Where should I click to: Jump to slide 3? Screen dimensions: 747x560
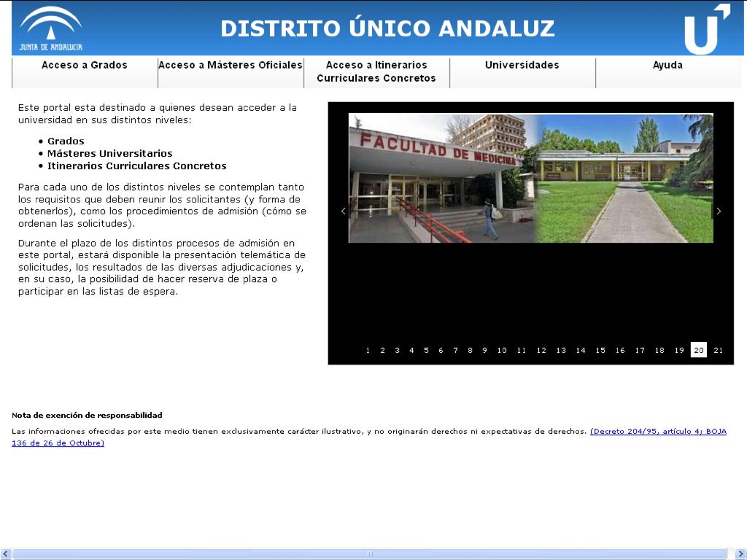coord(398,351)
